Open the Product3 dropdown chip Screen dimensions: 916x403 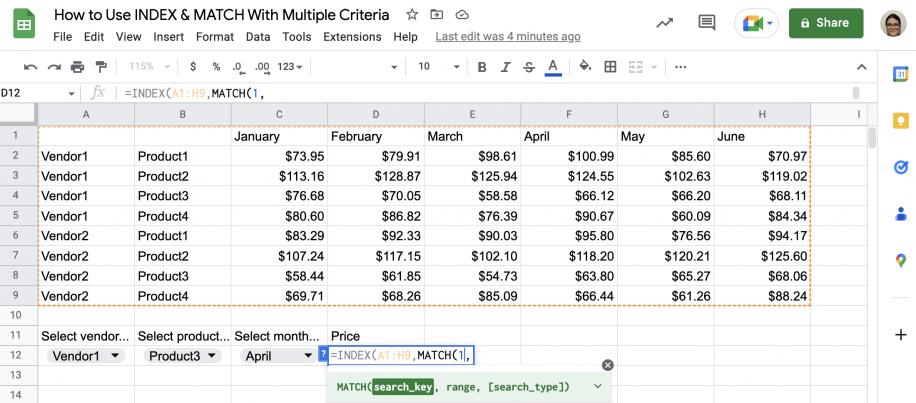click(x=183, y=356)
